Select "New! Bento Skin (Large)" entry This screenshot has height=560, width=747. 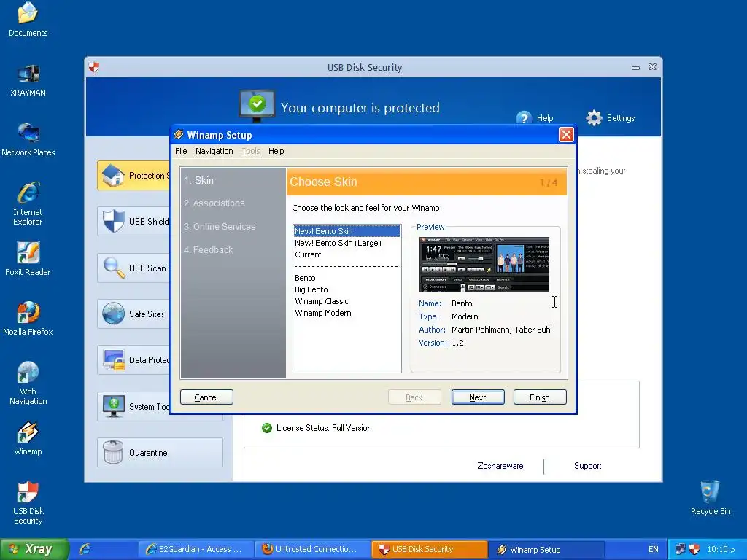[347, 243]
